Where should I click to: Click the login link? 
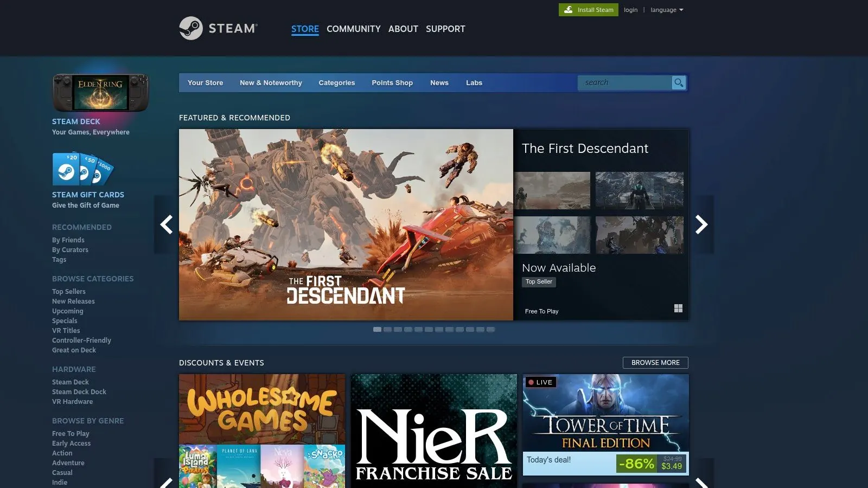click(x=630, y=10)
